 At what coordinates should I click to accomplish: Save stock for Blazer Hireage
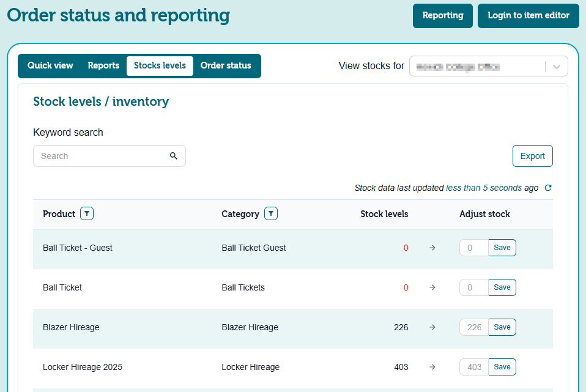[x=502, y=327]
